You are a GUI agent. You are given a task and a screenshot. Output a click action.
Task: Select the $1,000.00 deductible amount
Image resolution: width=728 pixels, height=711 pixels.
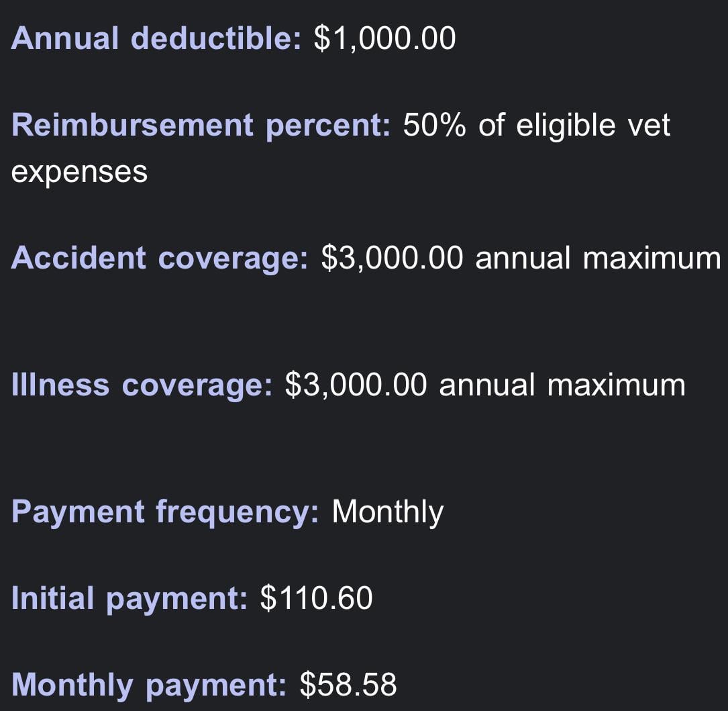pos(384,38)
